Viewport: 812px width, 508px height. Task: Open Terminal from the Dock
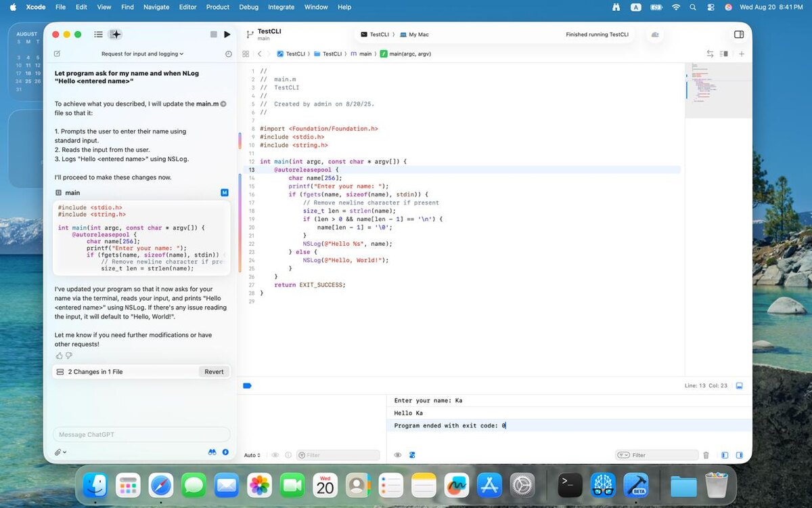(570, 485)
